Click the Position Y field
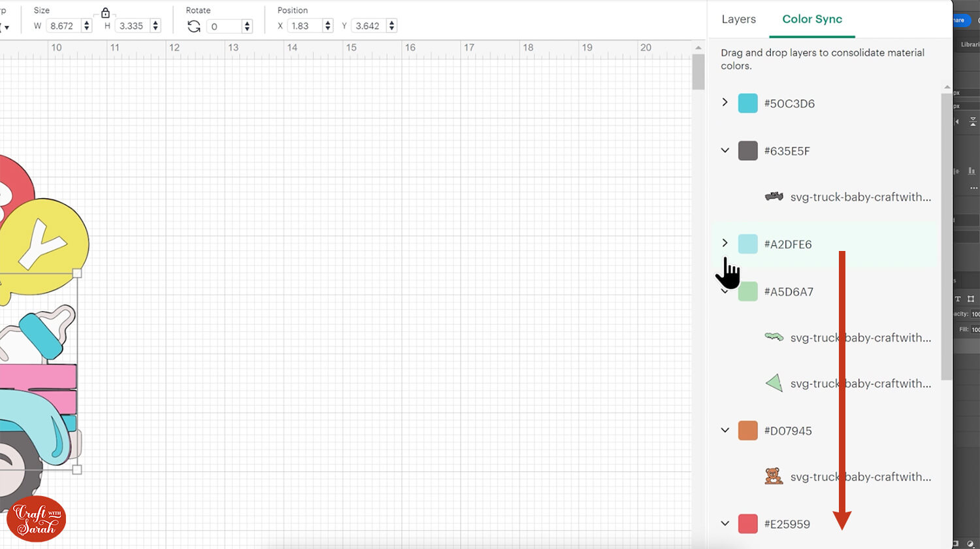The image size is (980, 549). pos(369,26)
